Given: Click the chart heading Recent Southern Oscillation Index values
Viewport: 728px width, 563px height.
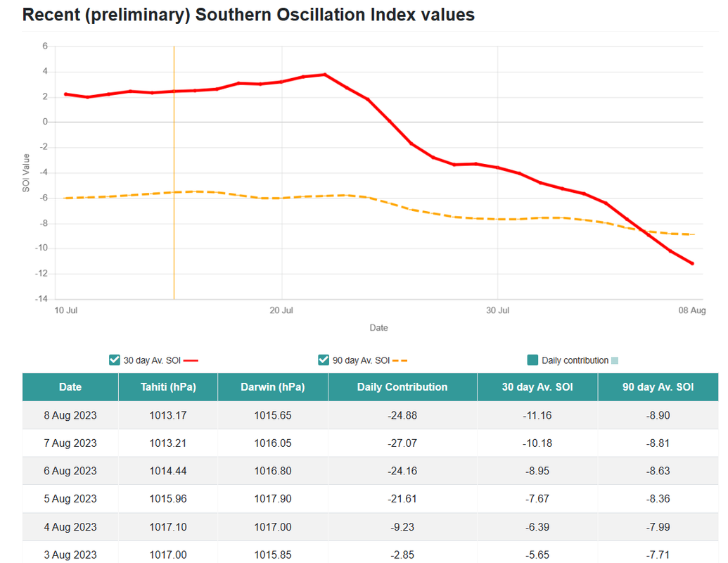Looking at the screenshot, I should click(x=248, y=15).
